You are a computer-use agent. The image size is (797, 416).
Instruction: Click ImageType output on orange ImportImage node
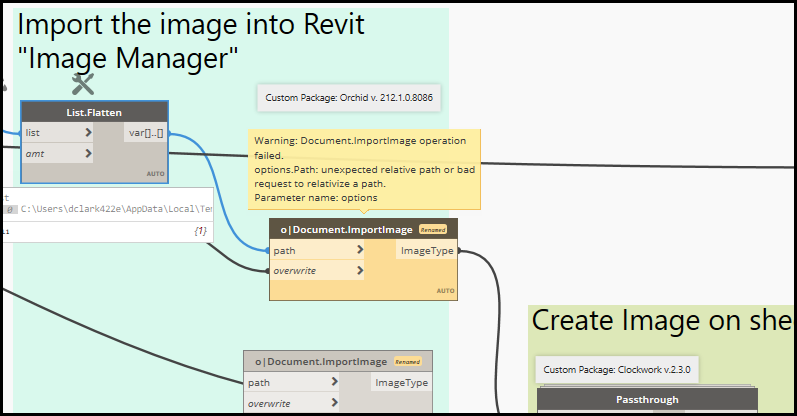[x=426, y=250]
